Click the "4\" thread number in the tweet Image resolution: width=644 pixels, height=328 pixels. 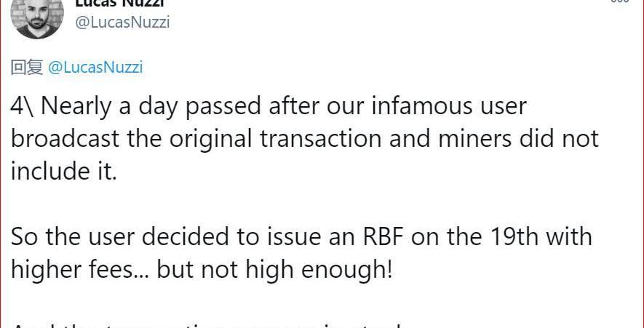[x=23, y=107]
